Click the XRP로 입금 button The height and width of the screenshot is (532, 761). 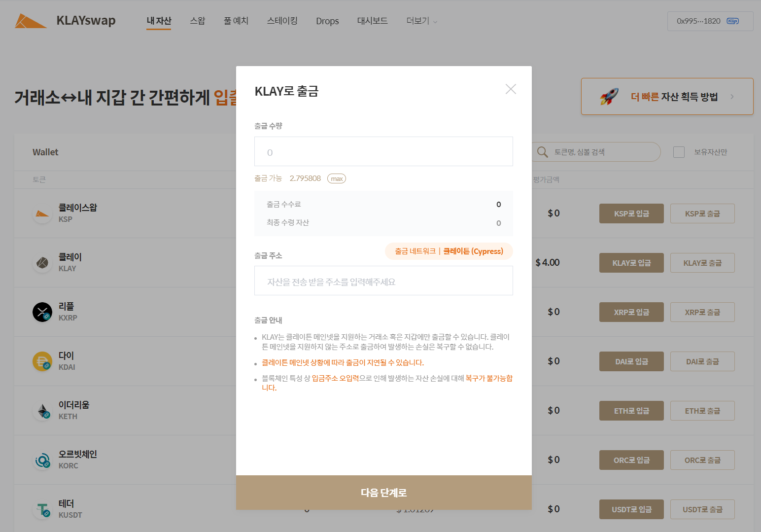pos(631,312)
